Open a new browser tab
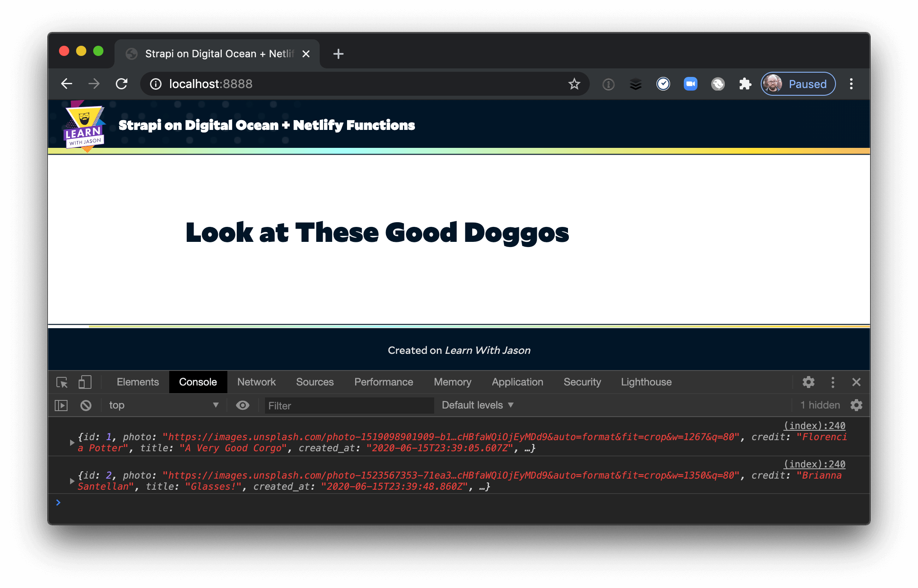Screen dimensions: 918x588 338,54
